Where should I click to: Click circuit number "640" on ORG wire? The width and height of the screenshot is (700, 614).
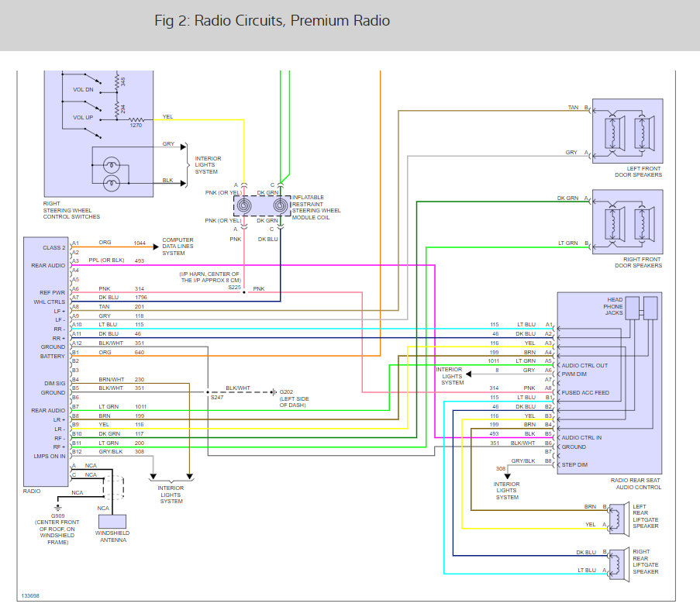coord(140,352)
